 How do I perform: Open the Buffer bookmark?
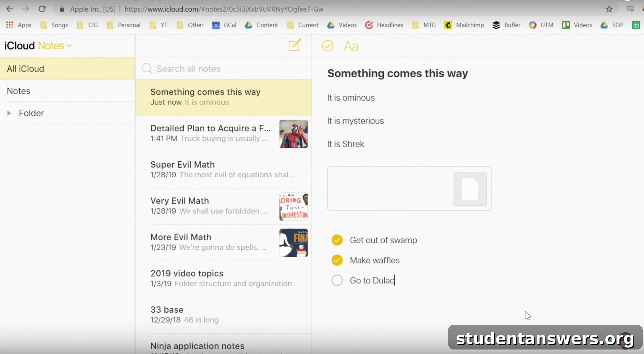pos(506,25)
